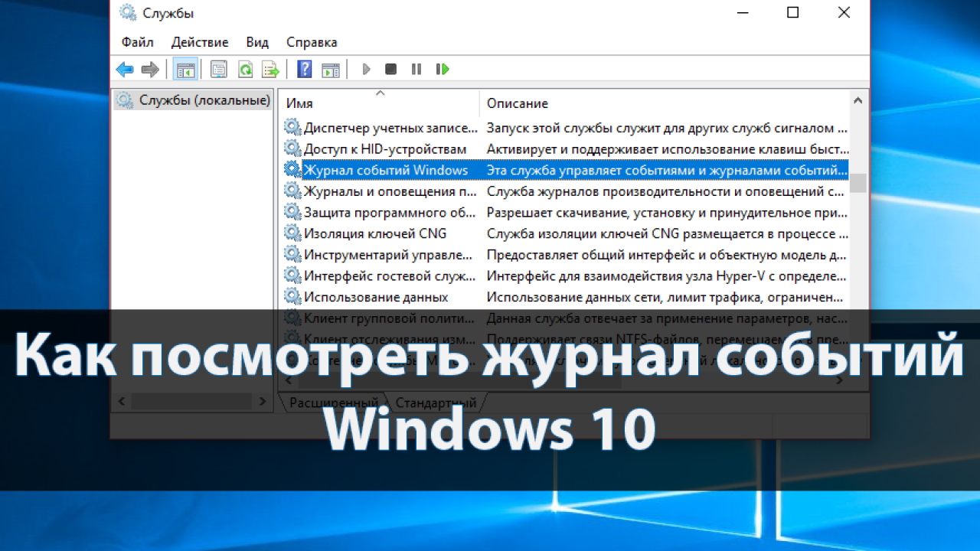The width and height of the screenshot is (980, 551).
Task: Click tree pane horizontal scrollbar left arrow
Action: [121, 401]
